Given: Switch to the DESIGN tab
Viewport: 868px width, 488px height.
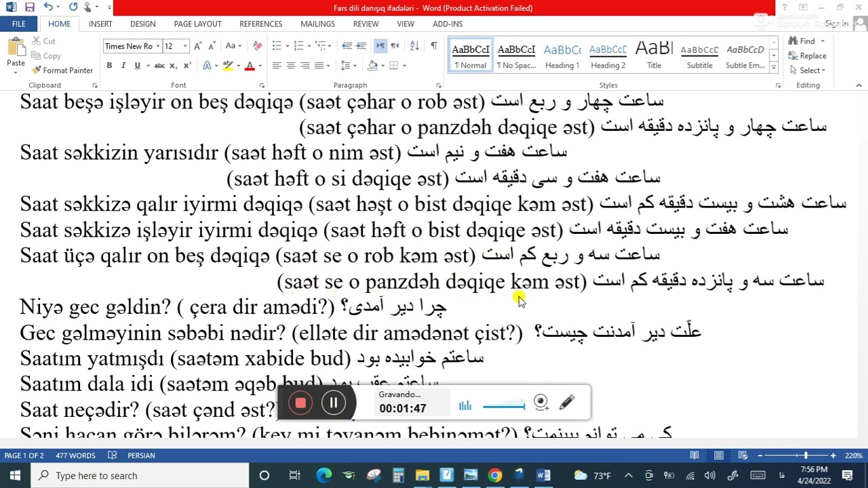Looking at the screenshot, I should point(142,24).
